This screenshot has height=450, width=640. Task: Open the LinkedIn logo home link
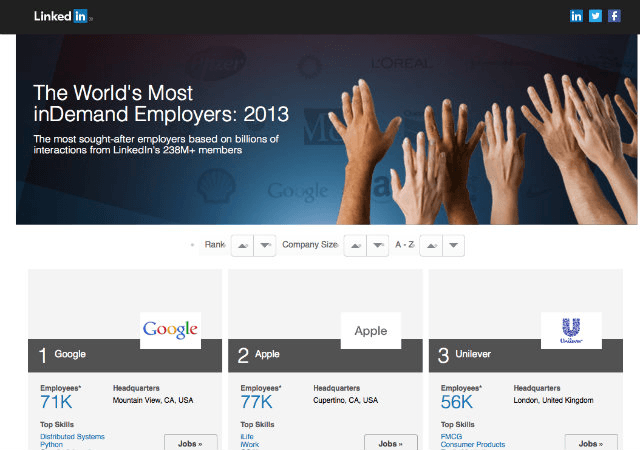pyautogui.click(x=61, y=16)
